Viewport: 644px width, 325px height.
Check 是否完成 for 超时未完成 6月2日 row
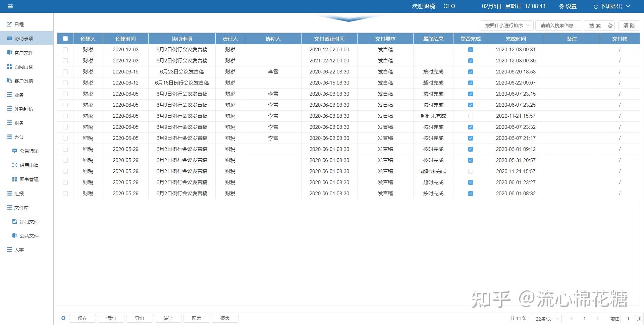pyautogui.click(x=471, y=171)
